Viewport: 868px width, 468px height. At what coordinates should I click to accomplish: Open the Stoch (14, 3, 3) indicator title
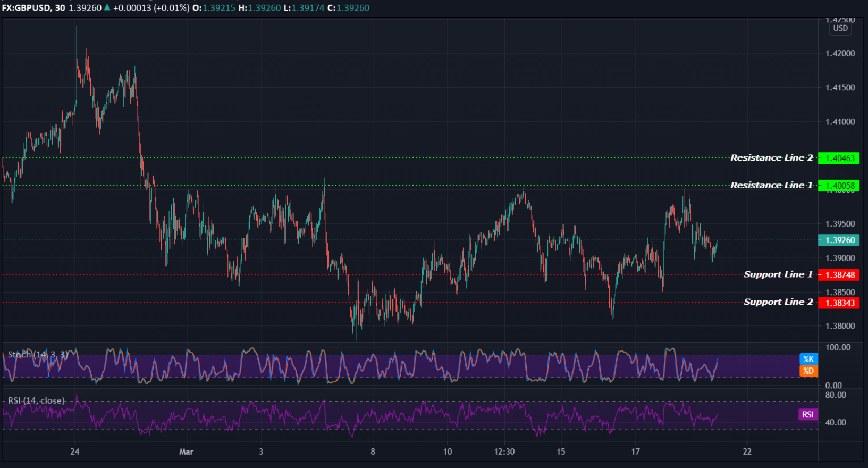click(37, 355)
